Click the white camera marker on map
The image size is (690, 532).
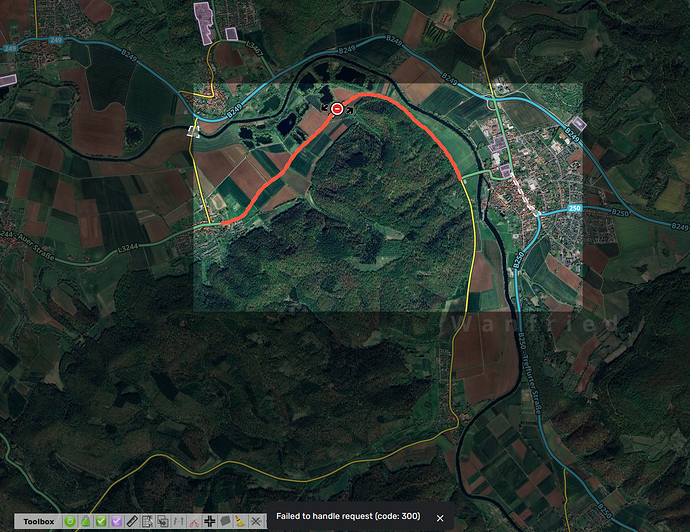[x=193, y=129]
